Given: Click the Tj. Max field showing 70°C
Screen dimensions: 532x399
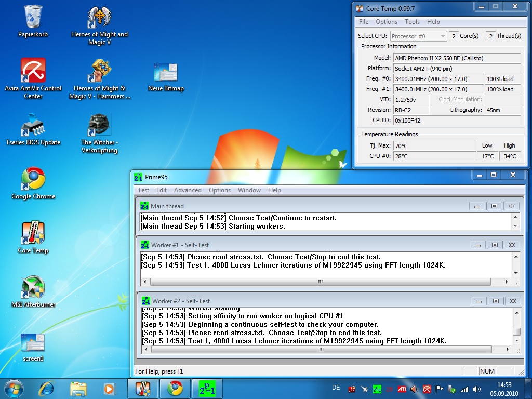Looking at the screenshot, I should click(435, 146).
